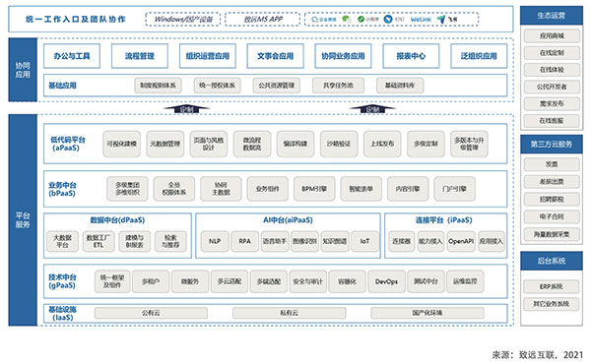Click the IoT box in AI中台
The image size is (591, 364).
click(x=364, y=241)
